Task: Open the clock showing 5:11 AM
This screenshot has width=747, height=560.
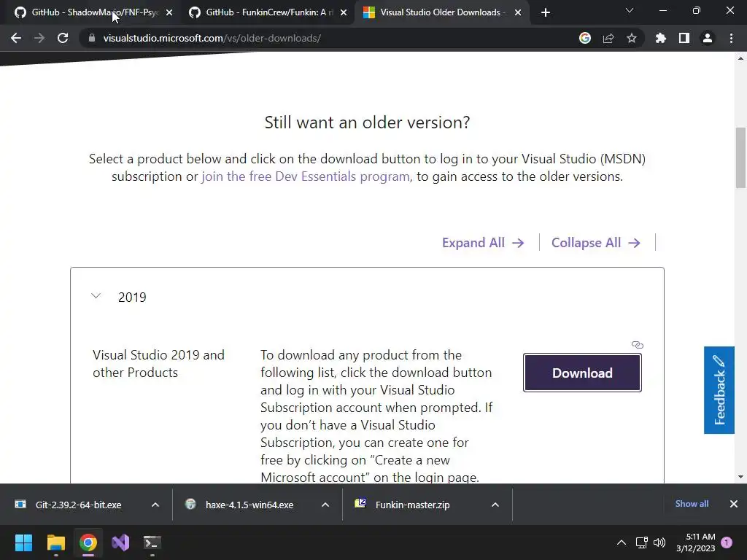Action: point(695,542)
